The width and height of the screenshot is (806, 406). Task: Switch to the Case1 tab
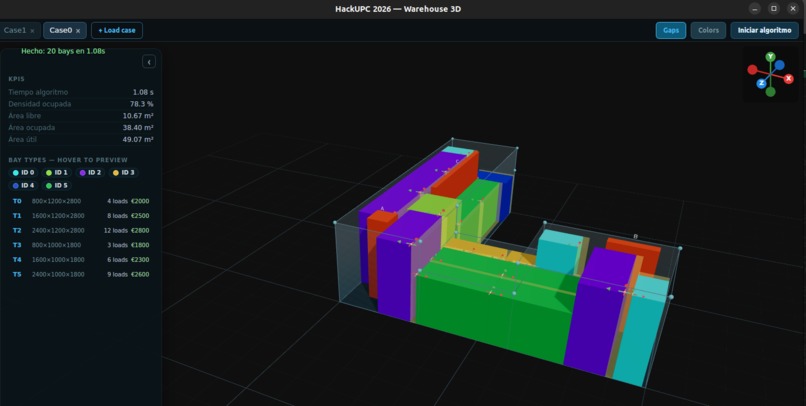(x=14, y=30)
